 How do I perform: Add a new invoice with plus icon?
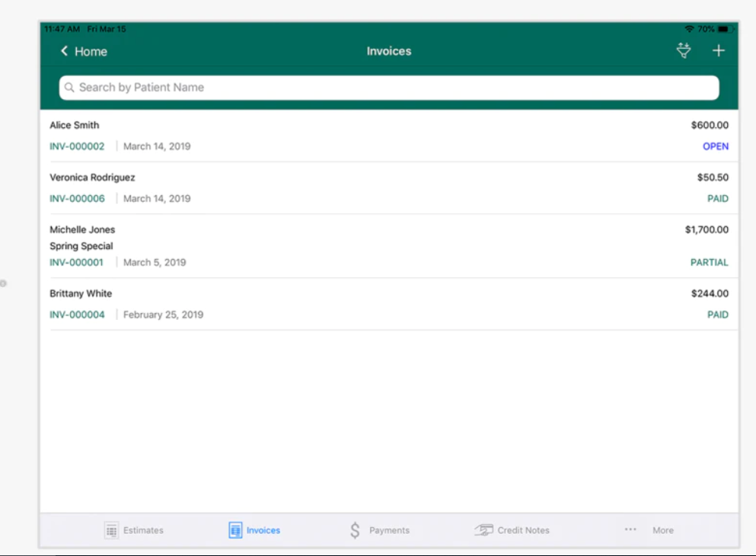pyautogui.click(x=719, y=50)
